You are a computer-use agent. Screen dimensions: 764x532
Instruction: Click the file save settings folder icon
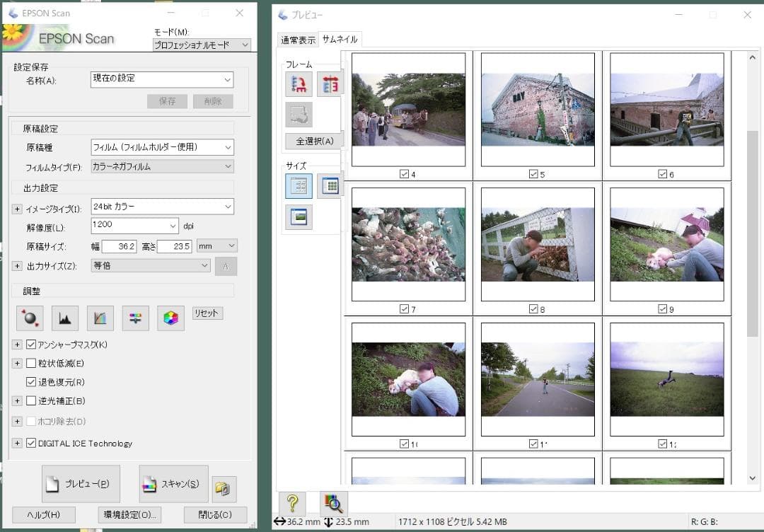pyautogui.click(x=224, y=489)
